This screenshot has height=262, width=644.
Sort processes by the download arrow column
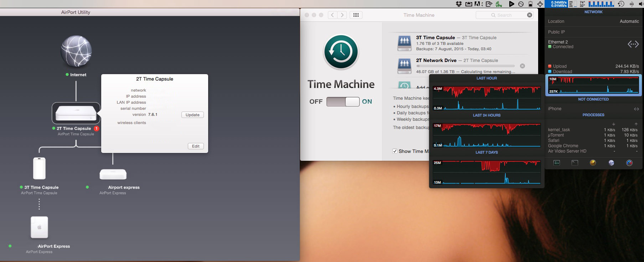coord(613,124)
